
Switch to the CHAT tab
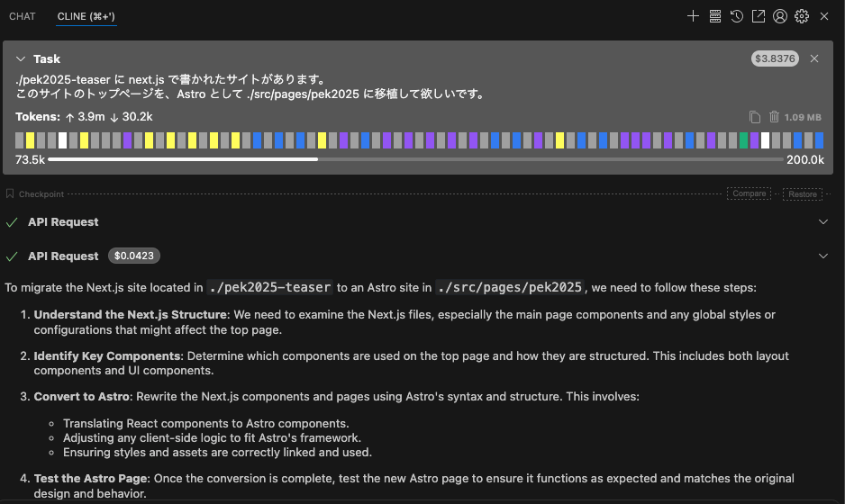click(23, 16)
